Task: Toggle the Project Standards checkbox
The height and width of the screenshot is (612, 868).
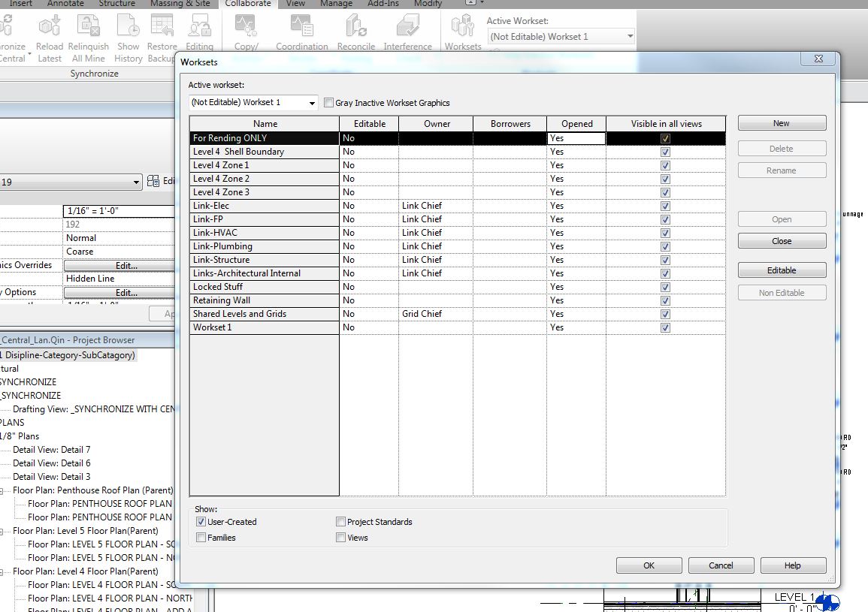Action: [341, 522]
